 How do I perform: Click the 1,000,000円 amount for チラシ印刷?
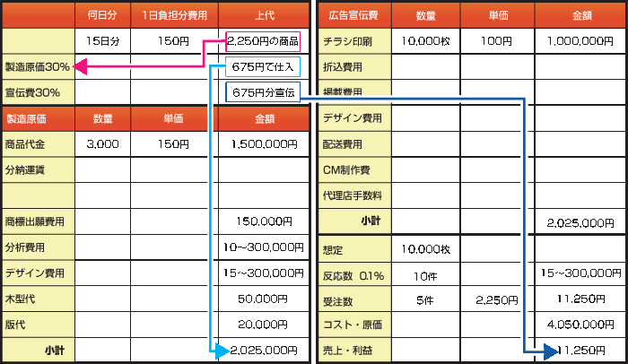point(579,40)
